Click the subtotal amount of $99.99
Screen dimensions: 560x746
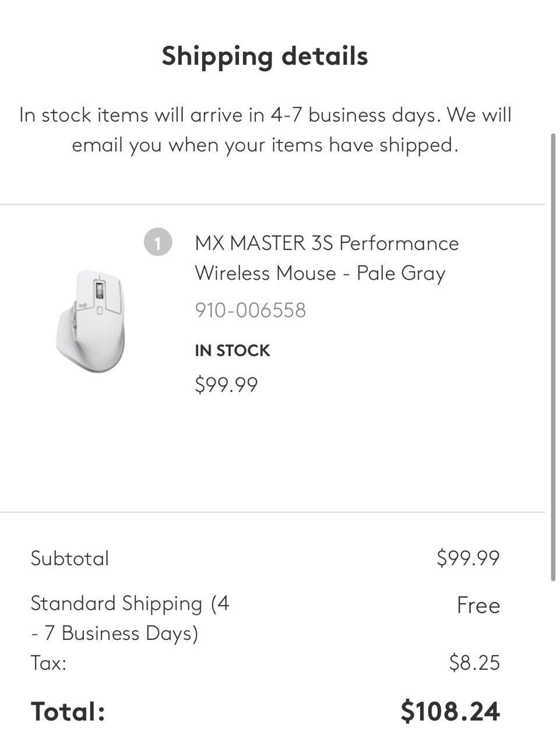[x=468, y=558]
